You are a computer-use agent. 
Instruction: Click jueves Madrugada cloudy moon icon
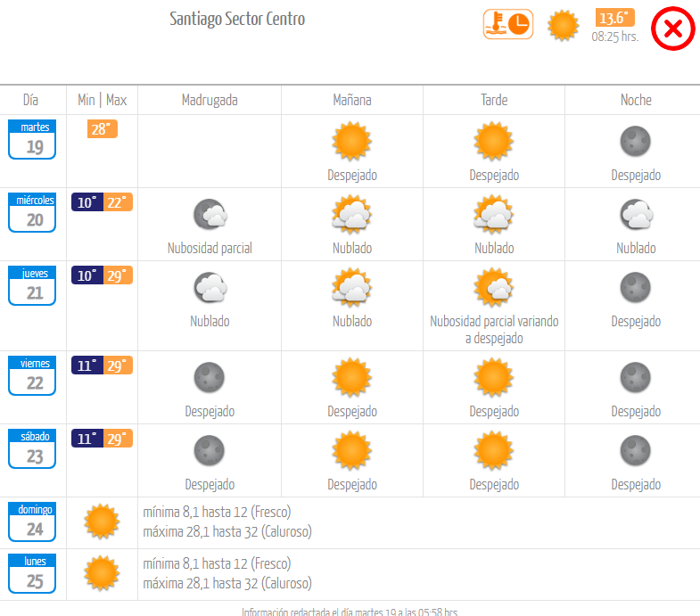210,287
